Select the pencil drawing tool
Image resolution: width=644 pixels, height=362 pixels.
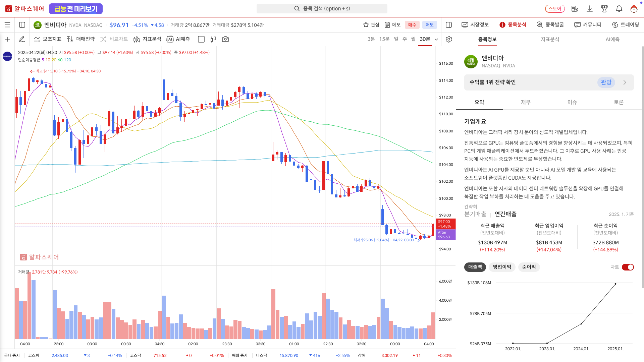[x=22, y=39]
